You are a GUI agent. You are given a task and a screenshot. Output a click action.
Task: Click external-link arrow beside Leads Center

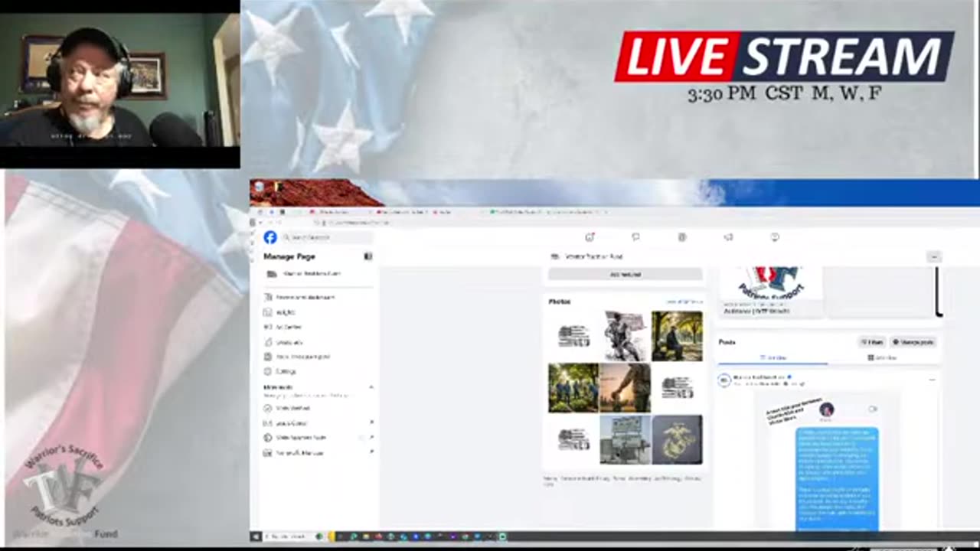[x=371, y=422]
